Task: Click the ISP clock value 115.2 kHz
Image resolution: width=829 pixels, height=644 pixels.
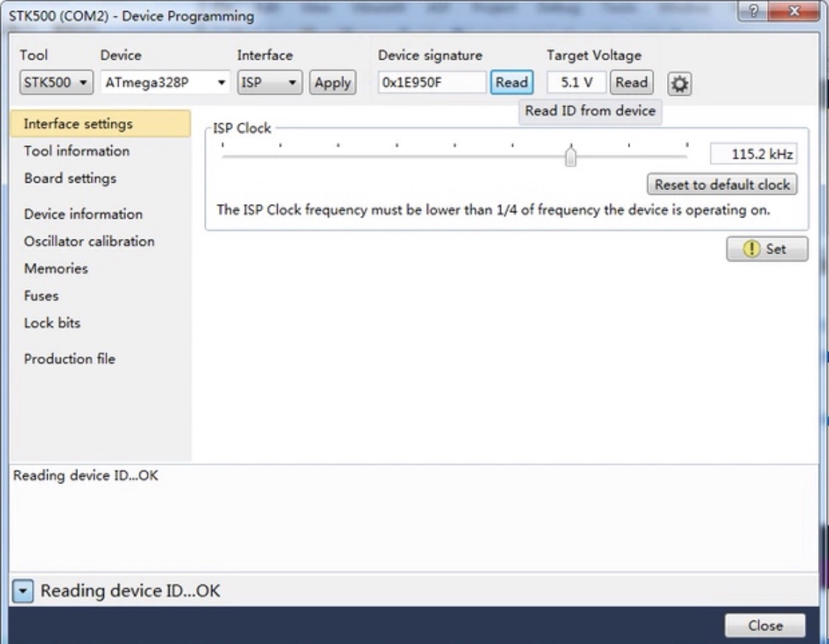Action: click(753, 155)
